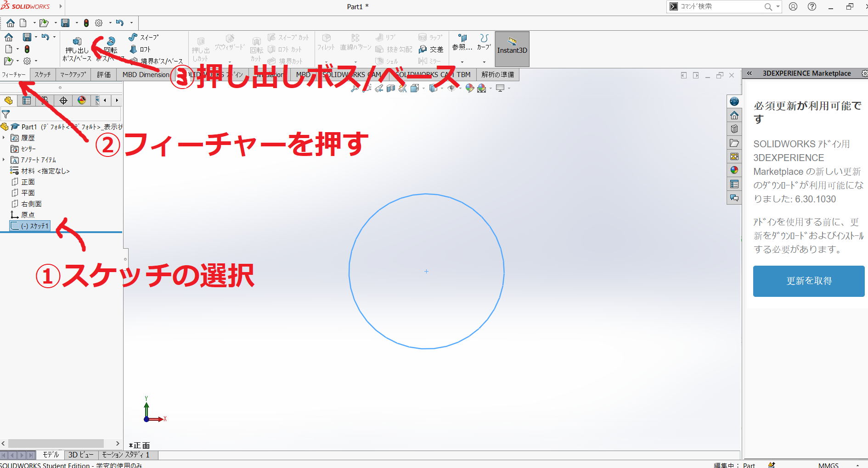The width and height of the screenshot is (868, 468).
Task: Expand the 履歴 folder
Action: point(4,138)
